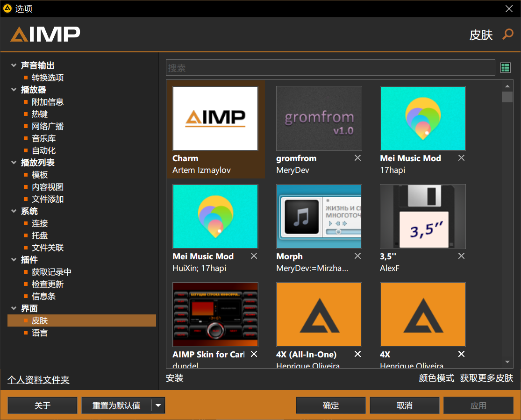Open the 附加信息 settings page

[48, 102]
